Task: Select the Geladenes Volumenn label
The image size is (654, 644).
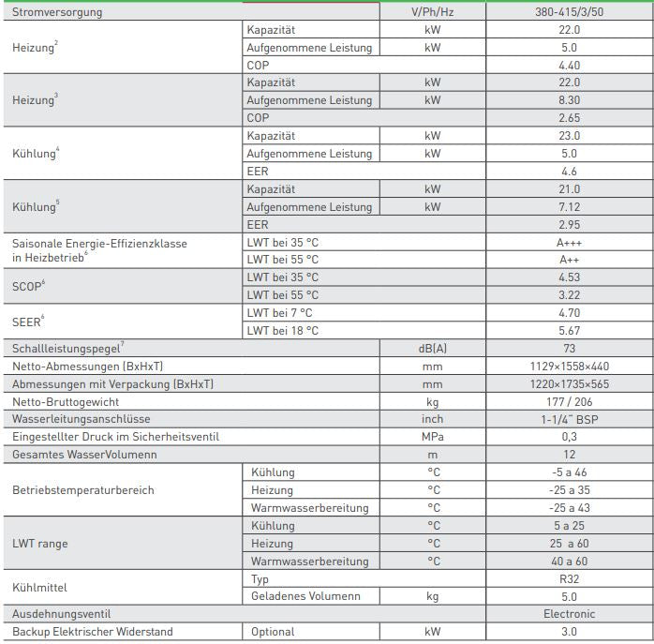Action: tap(304, 596)
